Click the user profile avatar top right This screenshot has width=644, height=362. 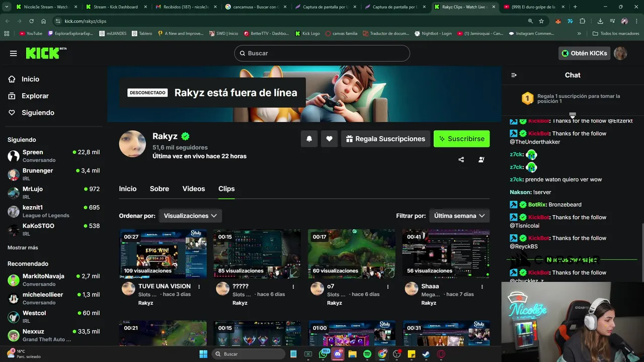point(620,53)
